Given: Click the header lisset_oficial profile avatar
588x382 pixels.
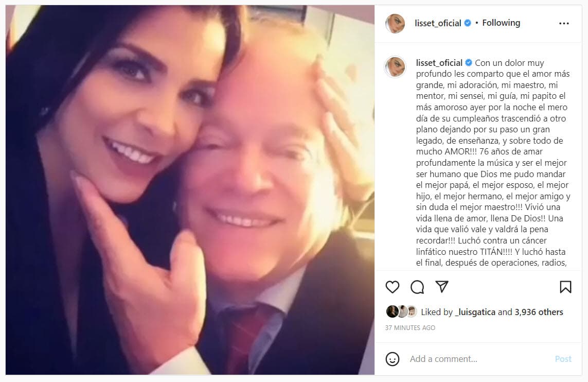Looking at the screenshot, I should pos(395,23).
